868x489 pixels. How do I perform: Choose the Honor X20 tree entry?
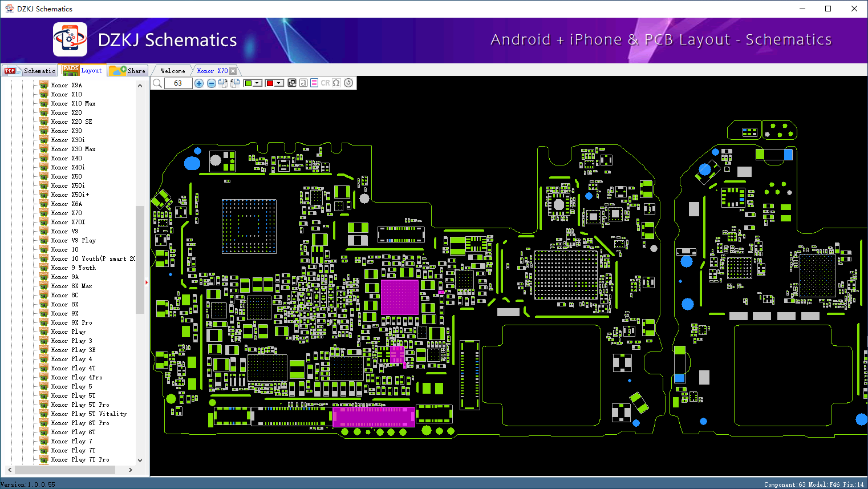tap(66, 112)
